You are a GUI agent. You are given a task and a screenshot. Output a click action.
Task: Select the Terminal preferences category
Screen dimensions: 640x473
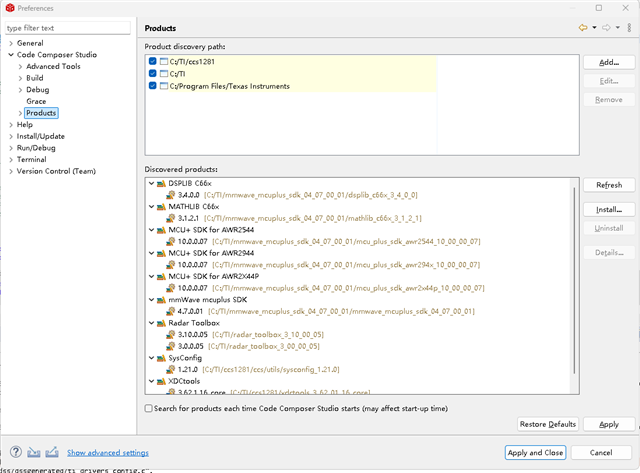[x=31, y=160]
